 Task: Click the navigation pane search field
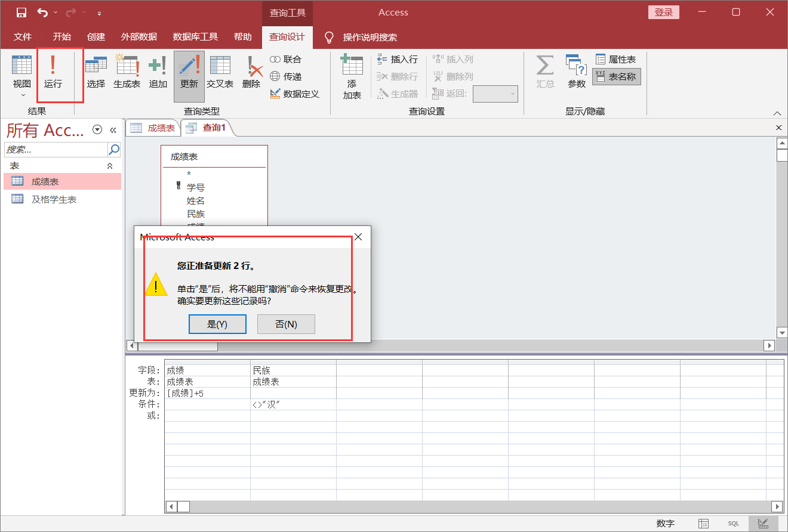[56, 149]
